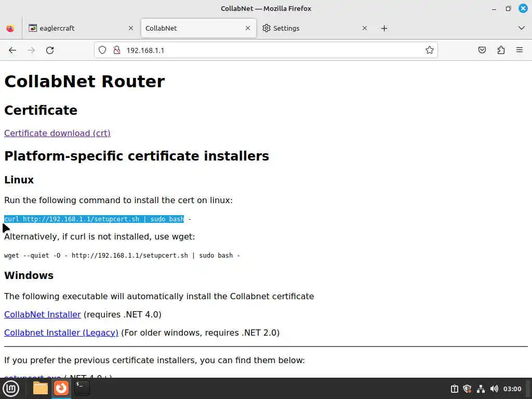
Task: Close the Firefox window
Action: coord(523,8)
